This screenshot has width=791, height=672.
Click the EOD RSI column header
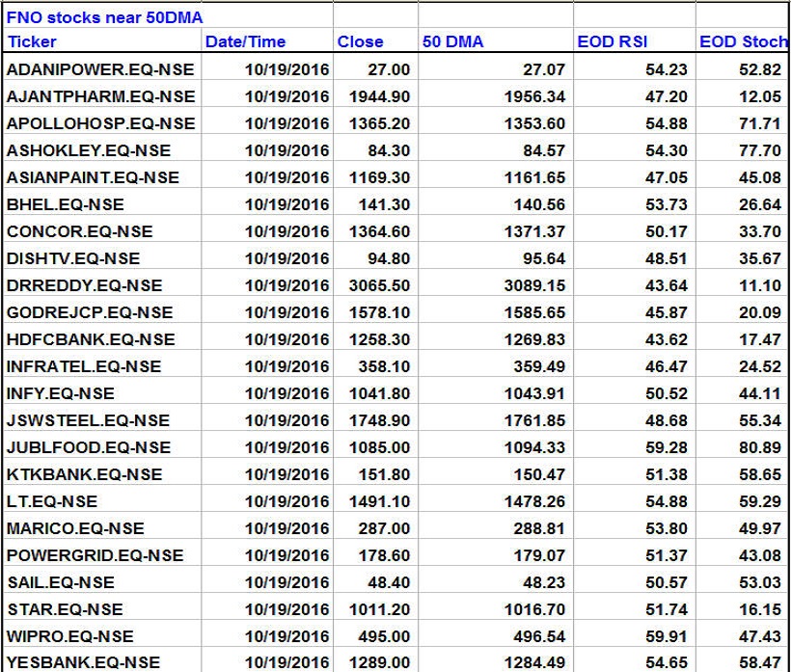click(614, 41)
